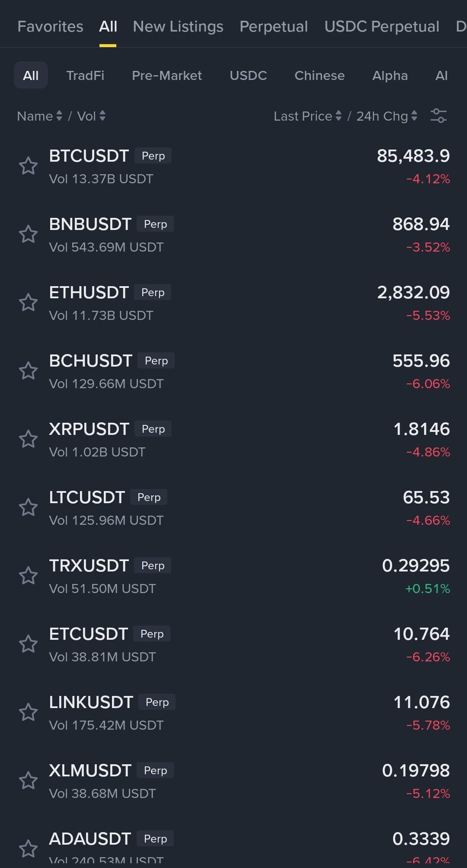Switch to the Favorites tab
The height and width of the screenshot is (868, 467).
tap(50, 27)
